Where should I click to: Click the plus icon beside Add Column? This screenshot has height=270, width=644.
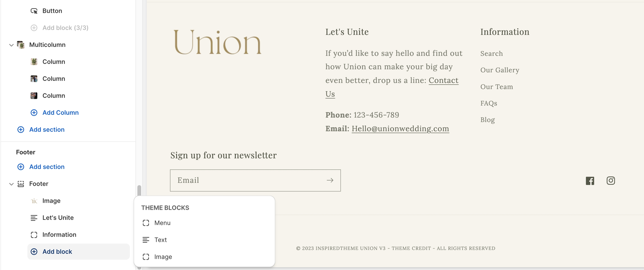[34, 113]
